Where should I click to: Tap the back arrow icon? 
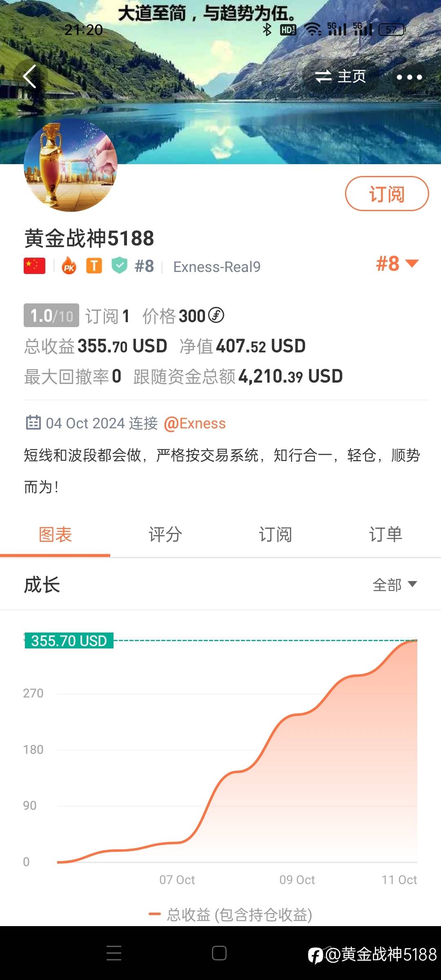(30, 76)
